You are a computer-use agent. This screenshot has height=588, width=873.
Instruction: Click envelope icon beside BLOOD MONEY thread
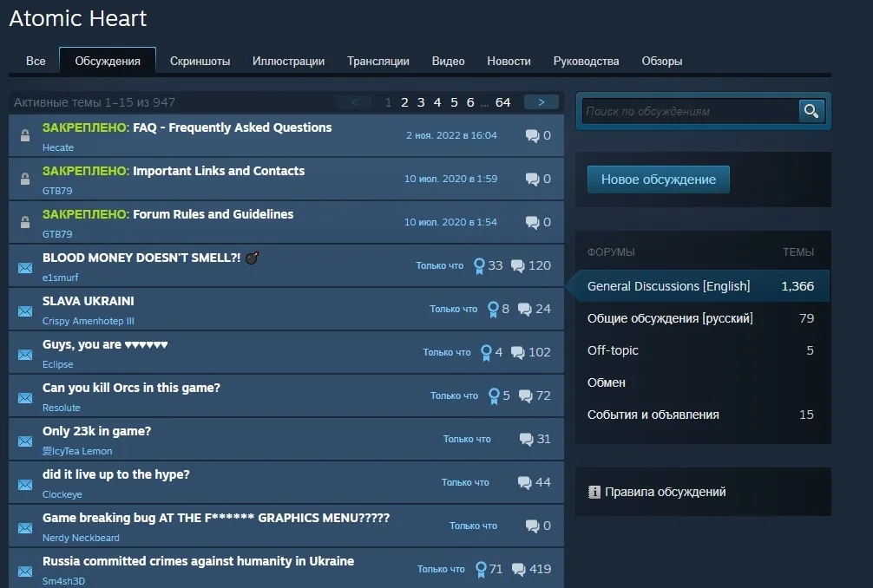[25, 268]
